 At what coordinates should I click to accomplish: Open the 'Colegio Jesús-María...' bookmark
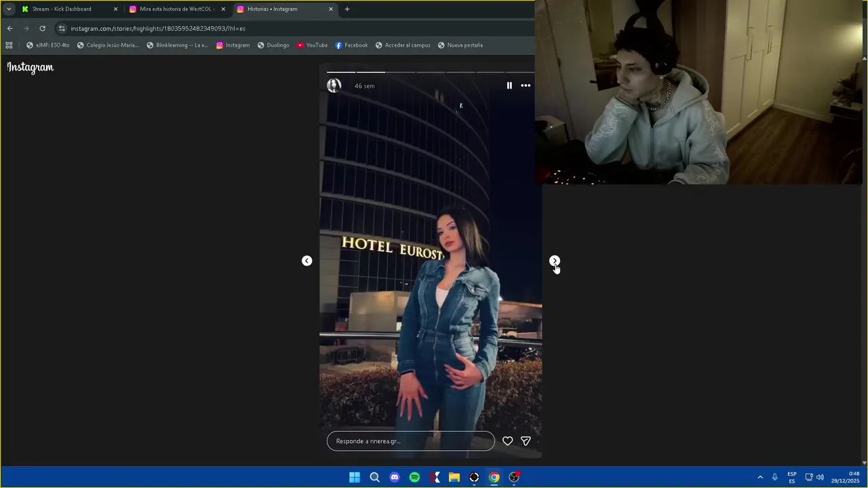[107, 45]
